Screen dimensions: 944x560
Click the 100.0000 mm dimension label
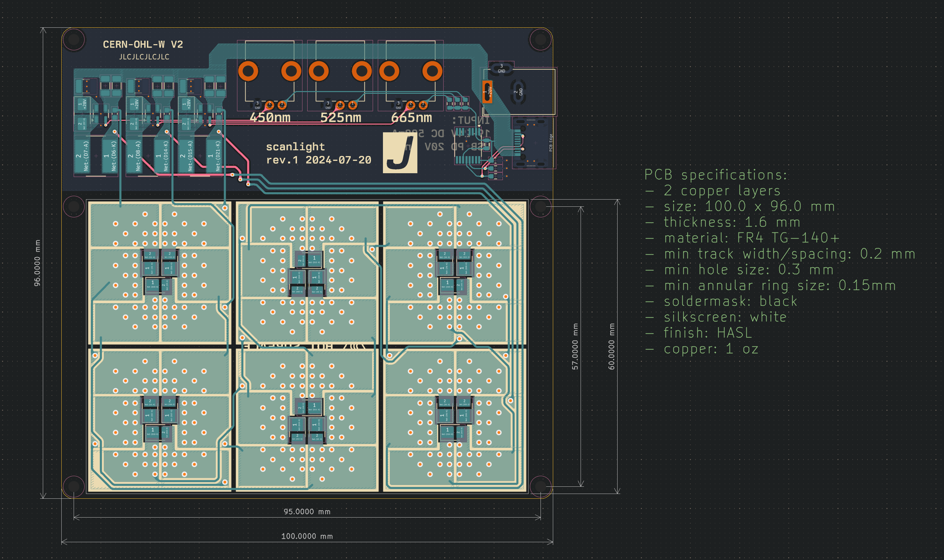coord(307,536)
